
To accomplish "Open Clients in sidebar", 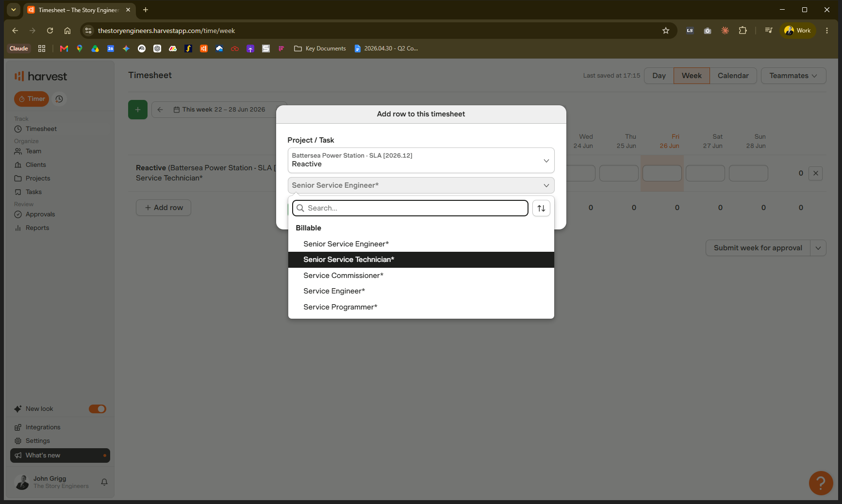I will coord(36,165).
